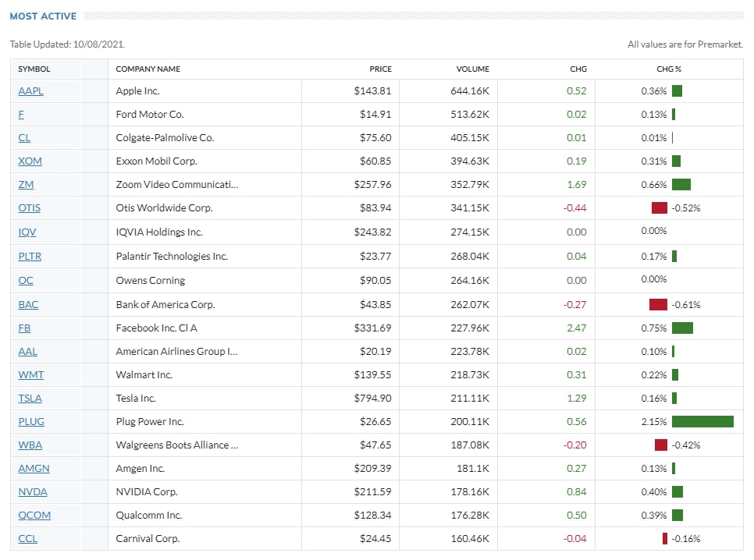
Task: Click the XOM ticker link
Action: coord(30,161)
